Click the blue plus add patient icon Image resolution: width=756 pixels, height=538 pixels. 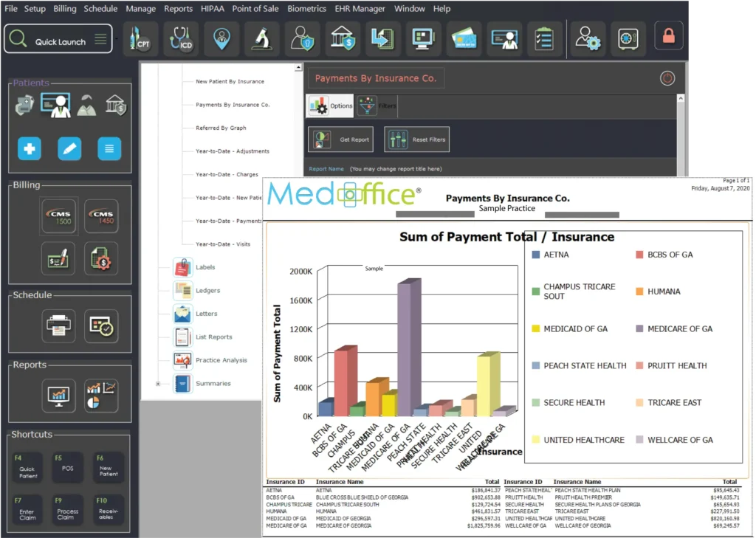tap(30, 149)
